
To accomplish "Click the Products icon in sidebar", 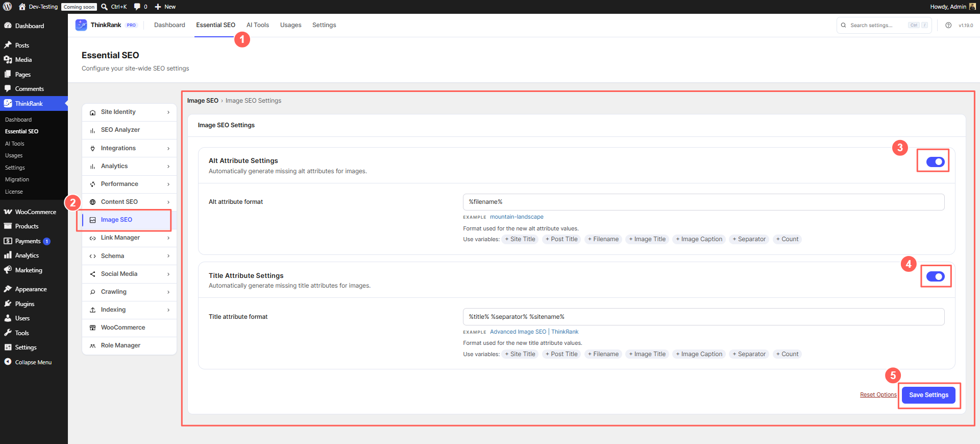I will click(8, 226).
